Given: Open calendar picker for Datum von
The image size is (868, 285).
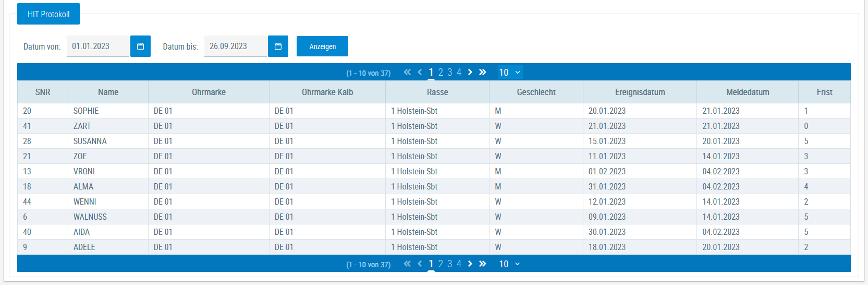Looking at the screenshot, I should [140, 46].
